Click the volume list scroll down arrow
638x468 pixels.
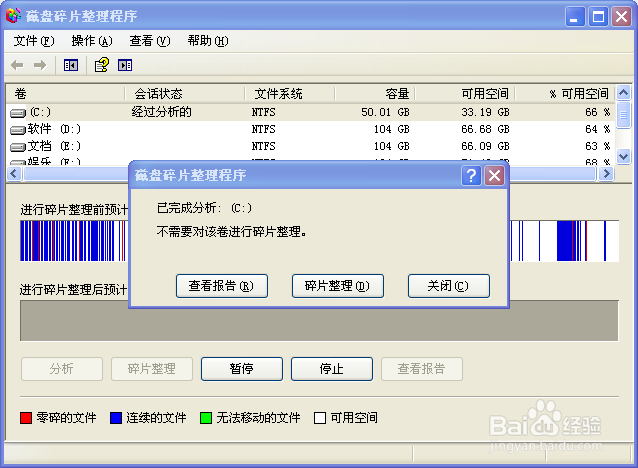click(x=623, y=156)
